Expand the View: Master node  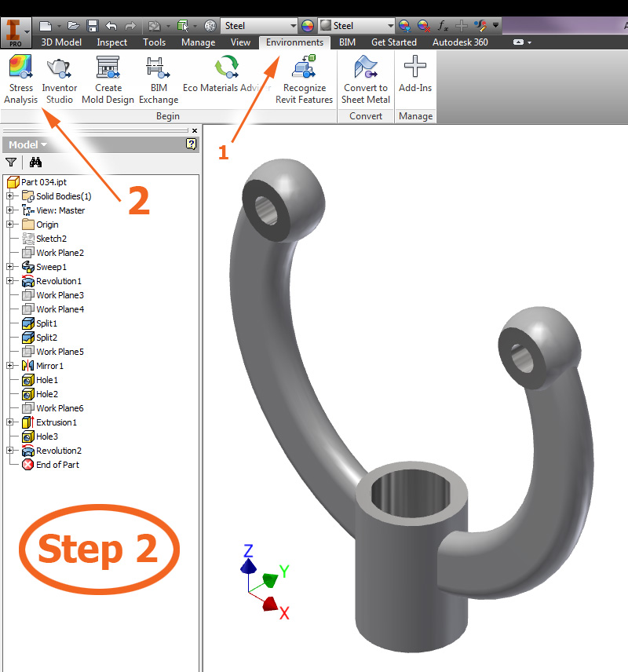[10, 210]
